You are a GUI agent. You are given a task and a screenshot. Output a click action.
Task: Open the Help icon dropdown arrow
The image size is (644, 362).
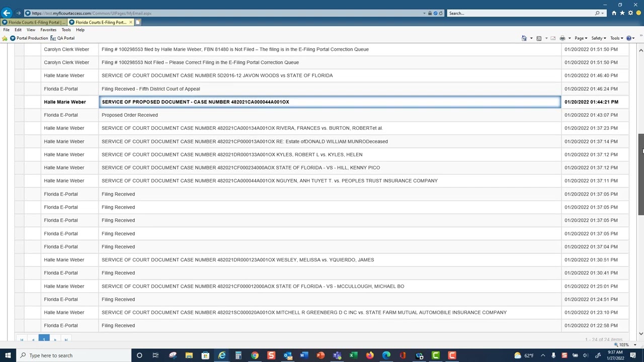click(633, 38)
